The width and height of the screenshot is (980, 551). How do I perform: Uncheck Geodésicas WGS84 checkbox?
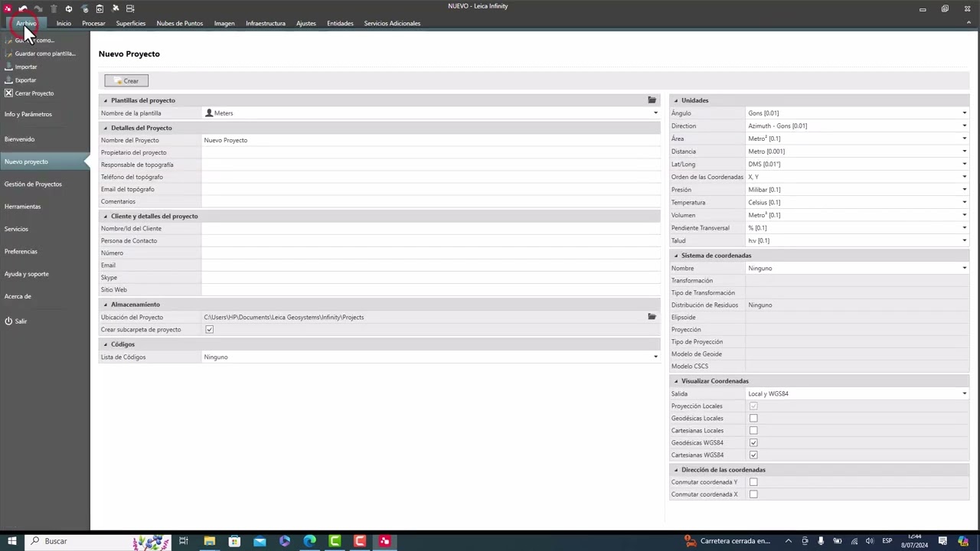(x=753, y=443)
